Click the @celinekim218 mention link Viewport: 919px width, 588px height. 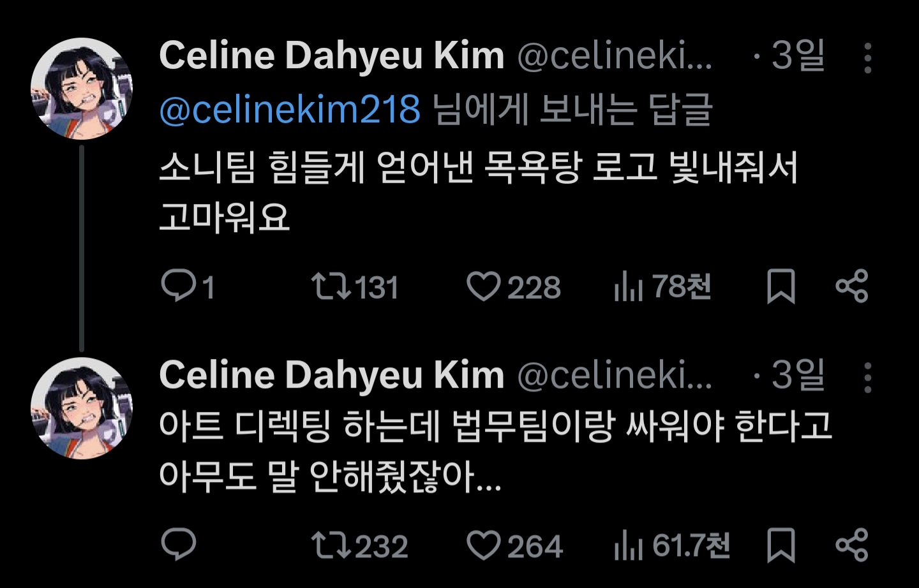[290, 110]
